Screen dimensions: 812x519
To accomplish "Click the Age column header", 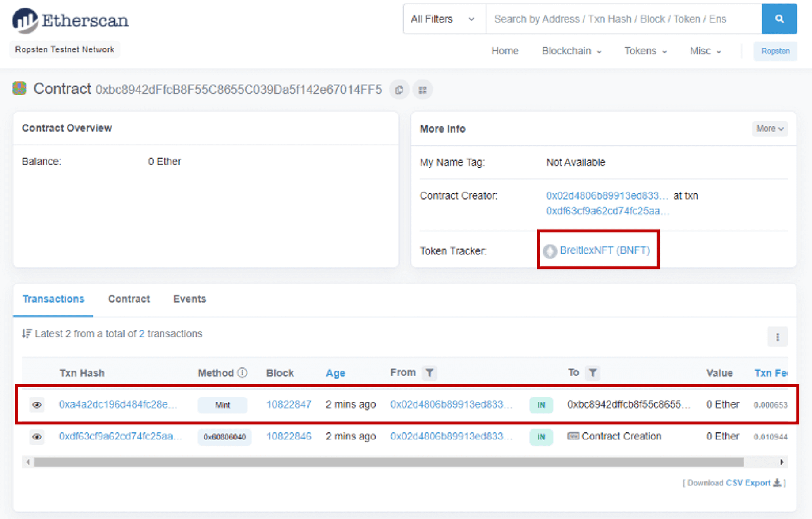I will [335, 373].
